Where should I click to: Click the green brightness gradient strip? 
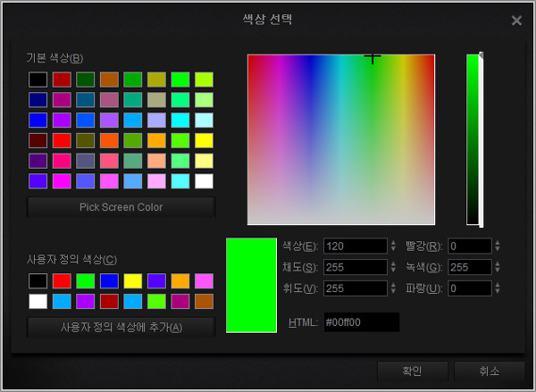473,139
